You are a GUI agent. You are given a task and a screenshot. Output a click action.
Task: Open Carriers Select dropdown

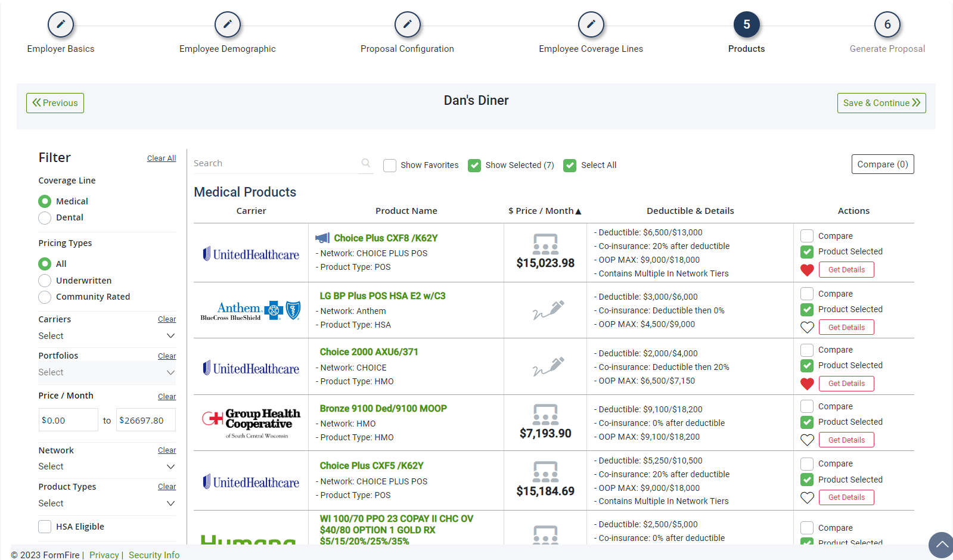click(107, 336)
